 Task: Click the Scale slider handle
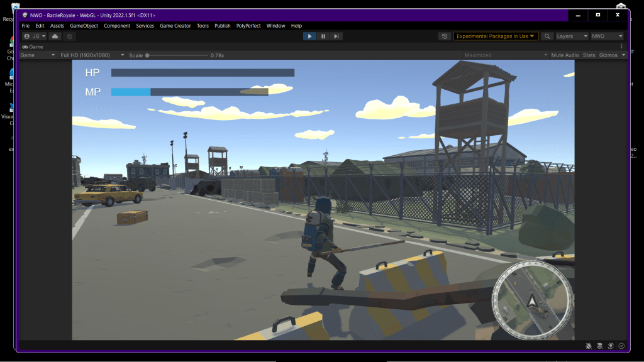[x=147, y=55]
